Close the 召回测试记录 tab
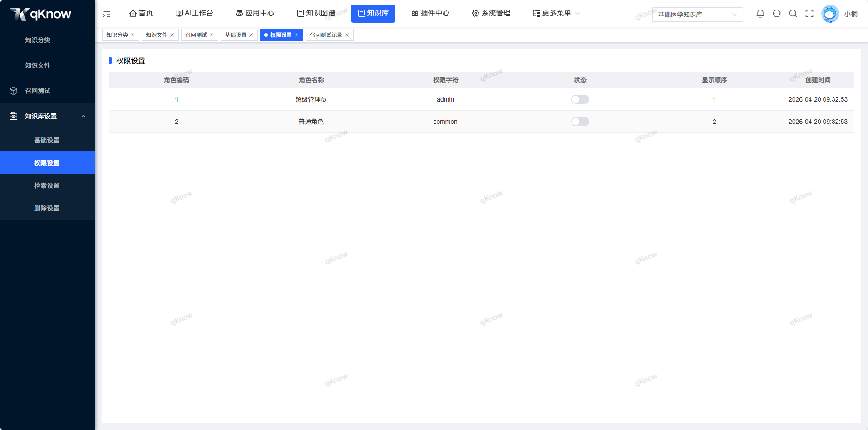The image size is (868, 430). [347, 35]
